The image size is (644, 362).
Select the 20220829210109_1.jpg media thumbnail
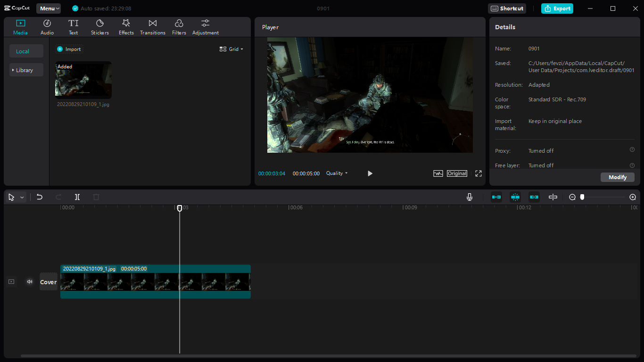tap(83, 79)
